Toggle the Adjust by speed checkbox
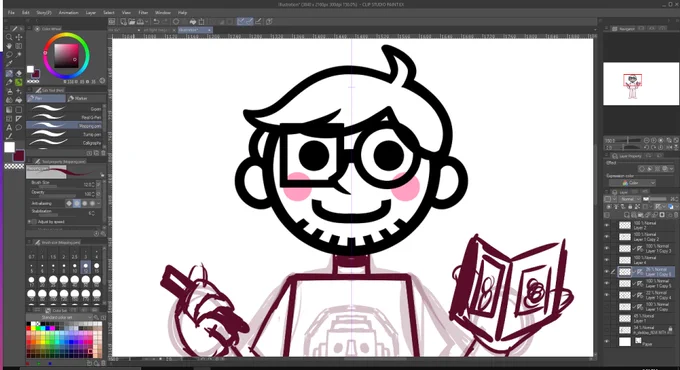The image size is (680, 370). [x=34, y=222]
